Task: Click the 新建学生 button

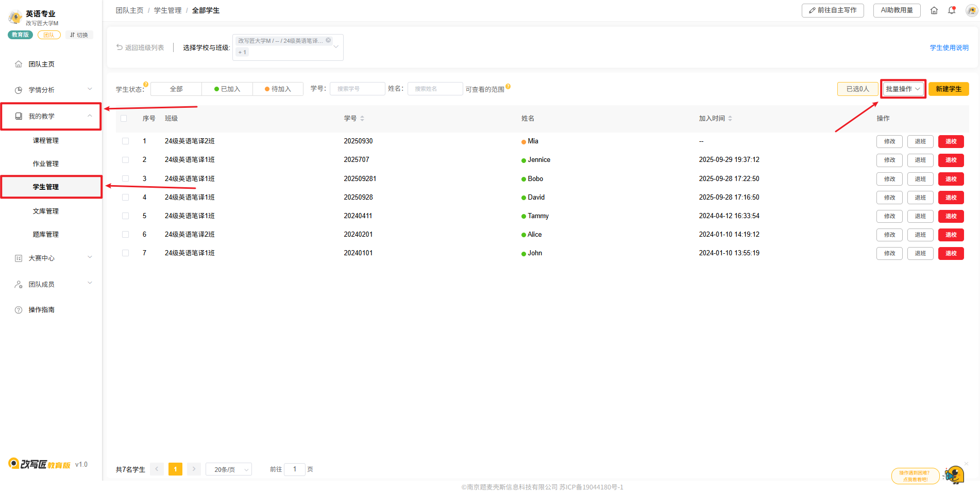Action: 948,89
